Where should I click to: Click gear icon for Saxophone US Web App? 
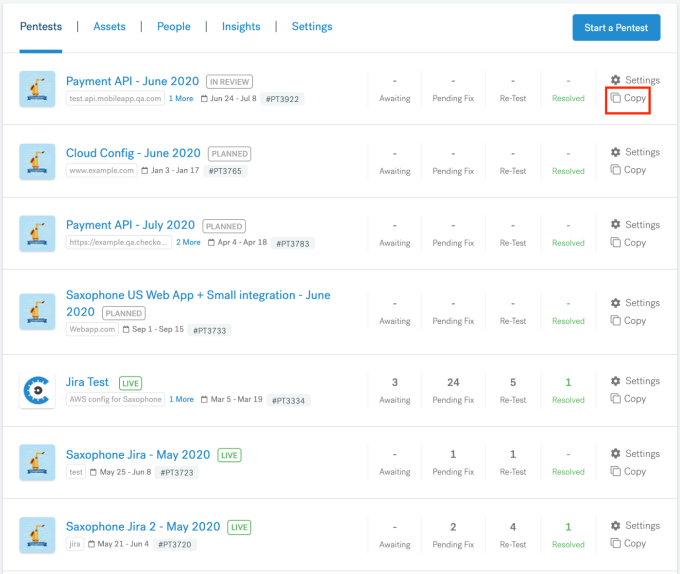(615, 303)
